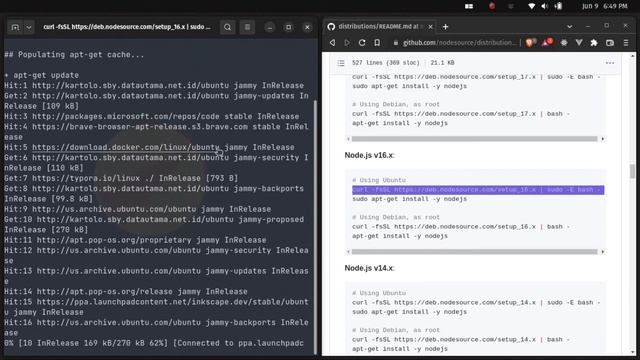This screenshot has height=360, width=640.
Task: Expand browser tab list chevron
Action: point(569,27)
